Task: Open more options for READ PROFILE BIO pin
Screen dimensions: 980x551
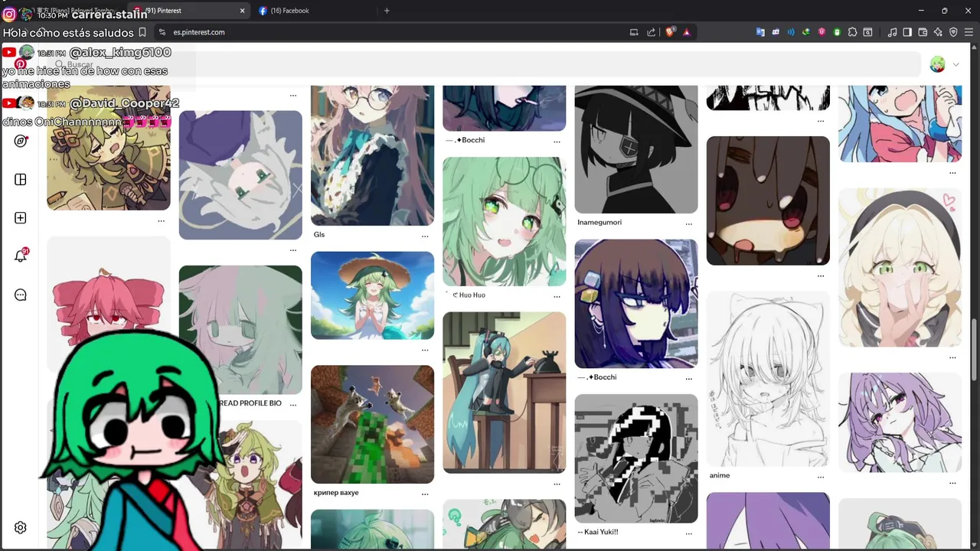Action: [x=293, y=404]
